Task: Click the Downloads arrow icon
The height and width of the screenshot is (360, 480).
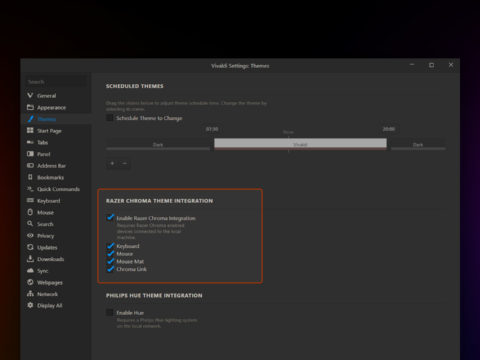Action: (x=30, y=259)
